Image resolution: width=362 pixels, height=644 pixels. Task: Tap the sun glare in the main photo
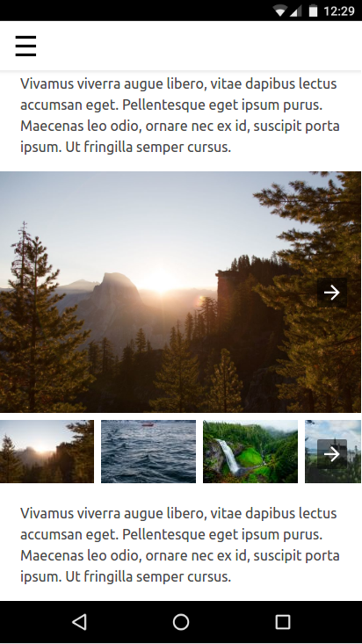159,284
